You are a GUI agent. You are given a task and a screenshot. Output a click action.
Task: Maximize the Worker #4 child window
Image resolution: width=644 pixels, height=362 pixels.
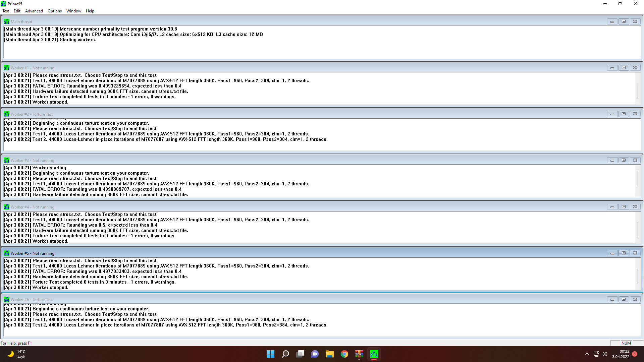tap(624, 207)
